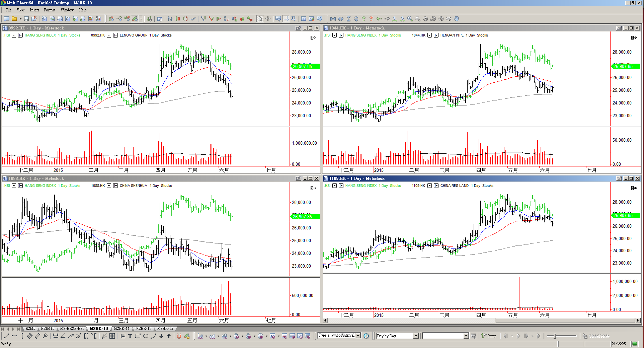Open the Format menu
The height and width of the screenshot is (354, 644).
pos(50,10)
